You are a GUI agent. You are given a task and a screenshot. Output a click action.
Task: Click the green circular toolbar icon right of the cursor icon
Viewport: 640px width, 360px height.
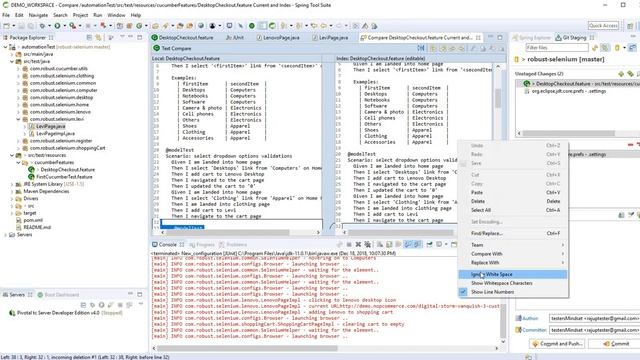point(252,26)
